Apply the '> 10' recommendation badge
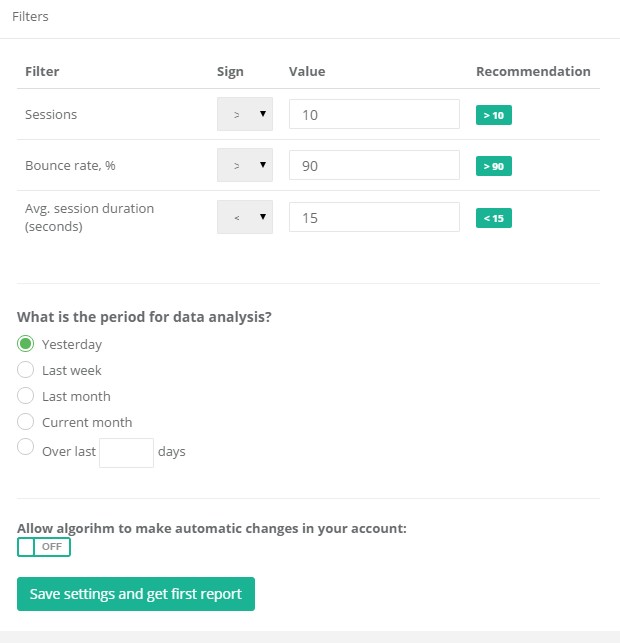Screen dimensions: 620x643 click(x=494, y=115)
